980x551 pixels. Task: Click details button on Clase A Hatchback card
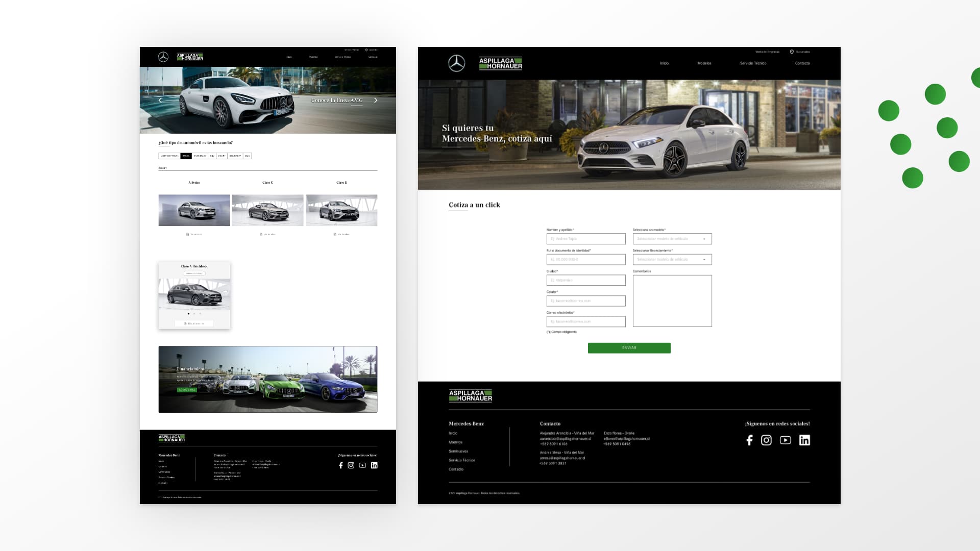(194, 323)
